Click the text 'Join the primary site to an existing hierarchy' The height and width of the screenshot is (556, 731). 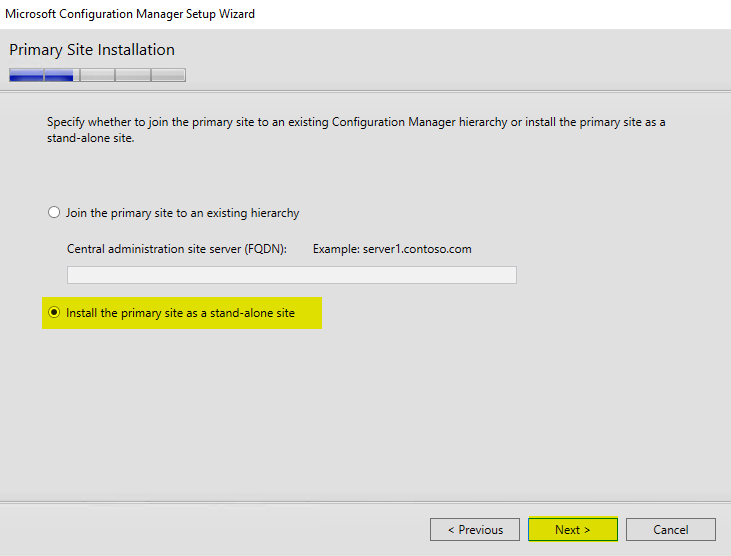[x=182, y=213]
